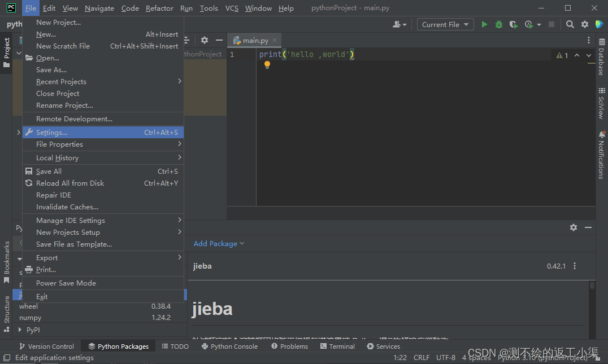Click Exit in the File menu
This screenshot has height=364, width=608.
103,297
